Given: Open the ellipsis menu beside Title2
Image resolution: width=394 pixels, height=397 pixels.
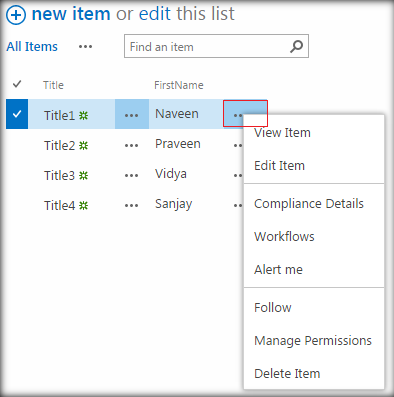Looking at the screenshot, I should [x=131, y=146].
